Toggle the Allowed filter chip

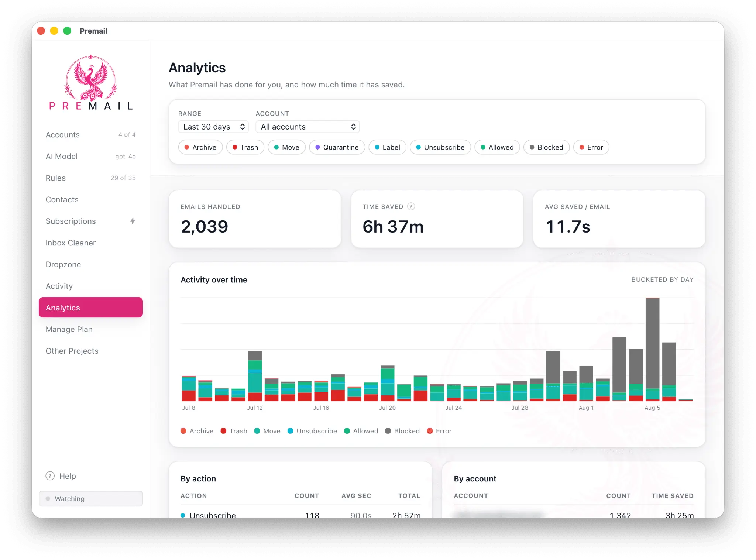(x=497, y=147)
